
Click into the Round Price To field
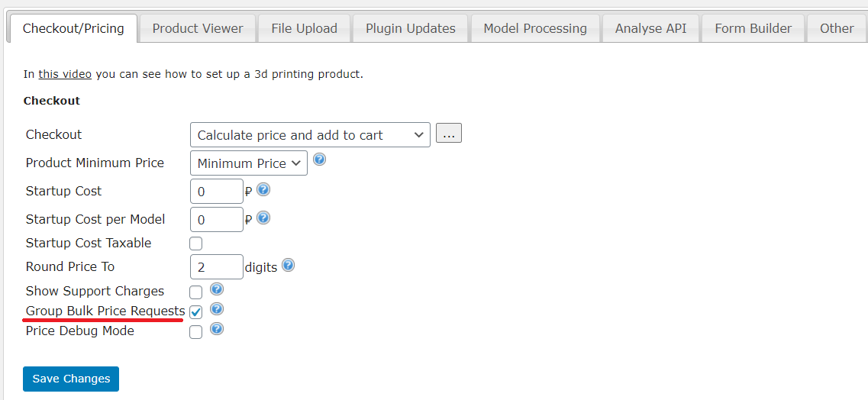(x=217, y=267)
